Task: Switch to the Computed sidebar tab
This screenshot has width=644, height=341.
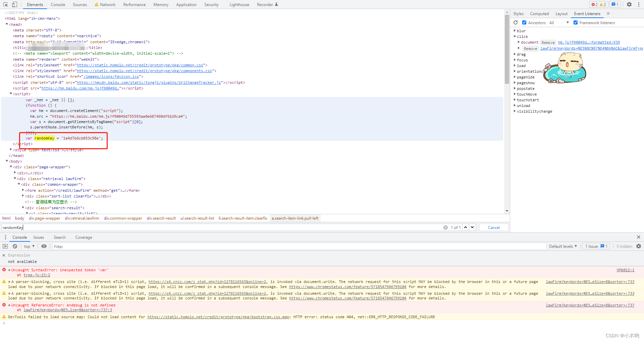Action: point(539,14)
